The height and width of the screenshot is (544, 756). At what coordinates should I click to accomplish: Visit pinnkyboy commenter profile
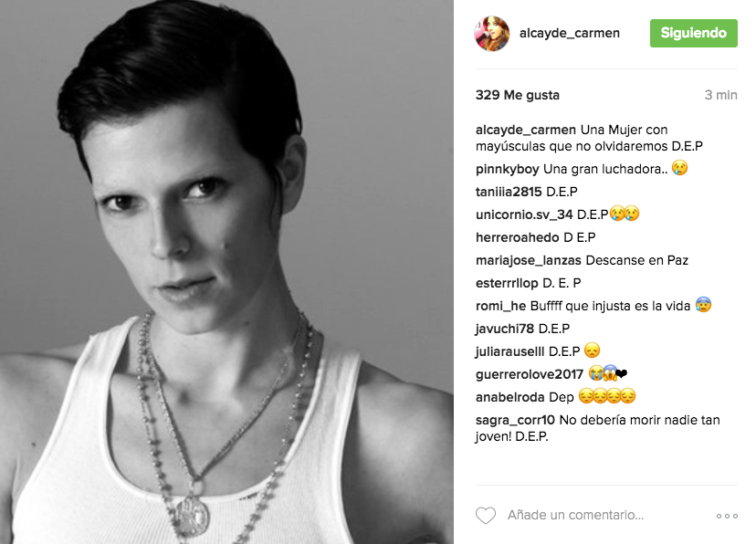(508, 169)
